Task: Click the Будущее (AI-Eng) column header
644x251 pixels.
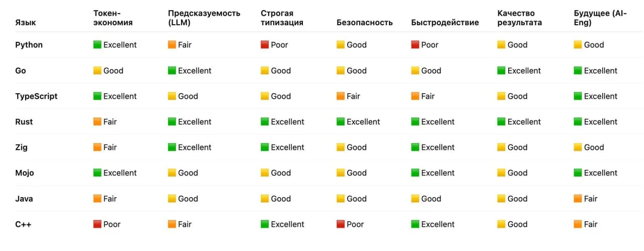Action: [600, 18]
